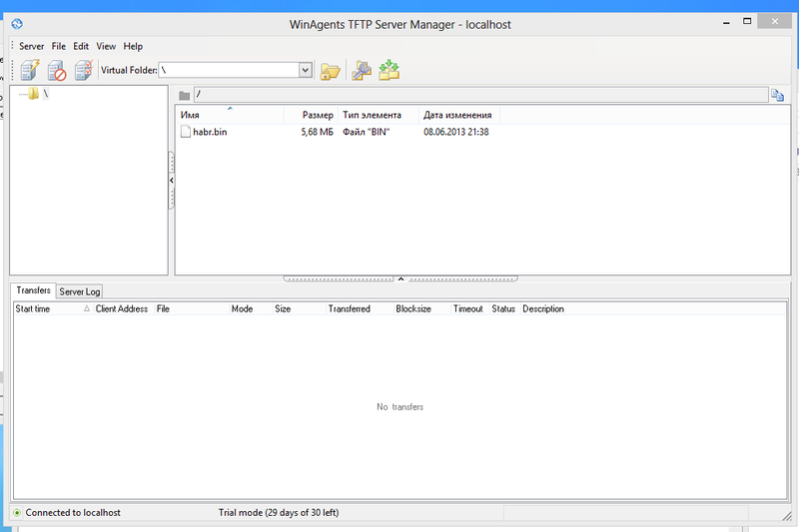Click the path field showing /
799x532 pixels.
pos(480,95)
